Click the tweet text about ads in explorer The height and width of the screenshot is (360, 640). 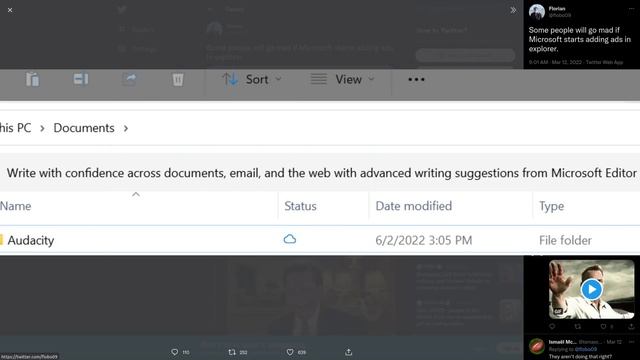pyautogui.click(x=580, y=39)
